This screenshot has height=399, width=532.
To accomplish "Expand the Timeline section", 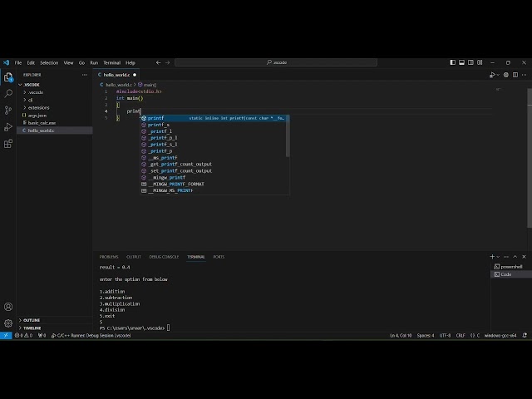I will (x=54, y=328).
